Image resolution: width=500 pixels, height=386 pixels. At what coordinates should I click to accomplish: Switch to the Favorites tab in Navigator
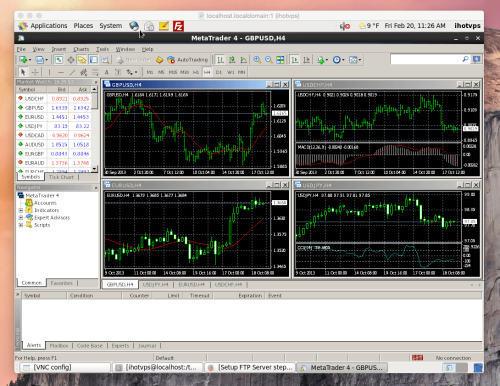(62, 283)
